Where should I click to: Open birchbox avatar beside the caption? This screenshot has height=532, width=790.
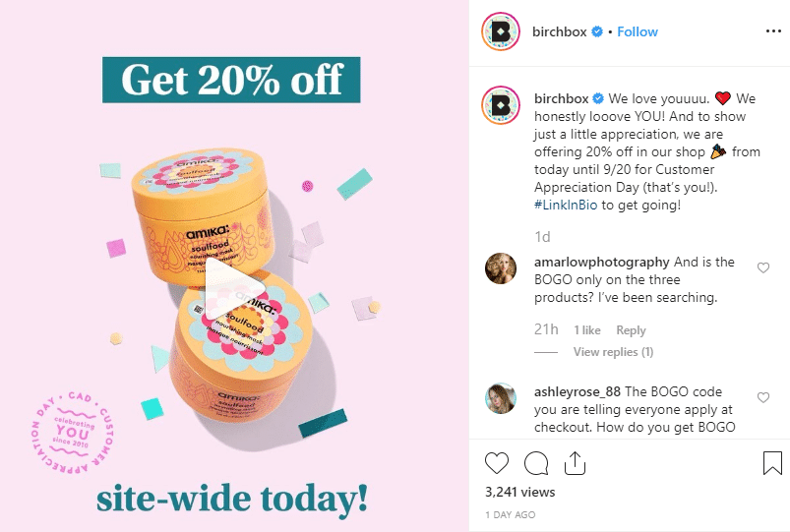coord(501,105)
